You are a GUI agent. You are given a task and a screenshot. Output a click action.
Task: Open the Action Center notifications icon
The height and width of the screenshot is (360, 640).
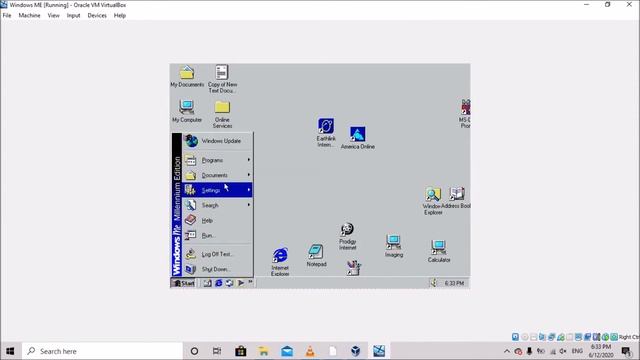pyautogui.click(x=626, y=351)
